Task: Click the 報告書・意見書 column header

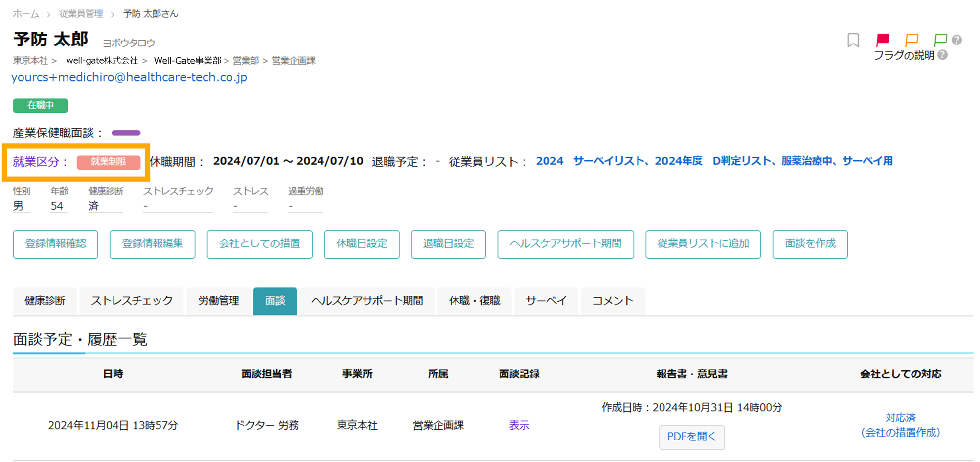Action: click(692, 374)
